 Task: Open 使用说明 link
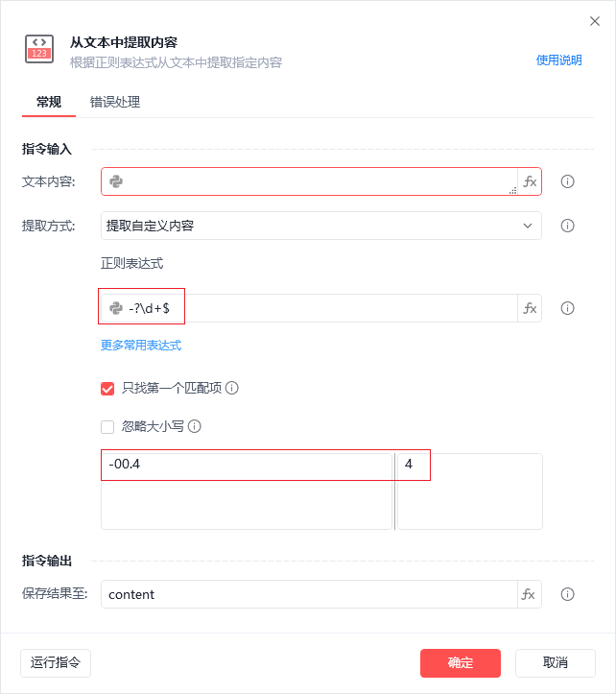559,60
